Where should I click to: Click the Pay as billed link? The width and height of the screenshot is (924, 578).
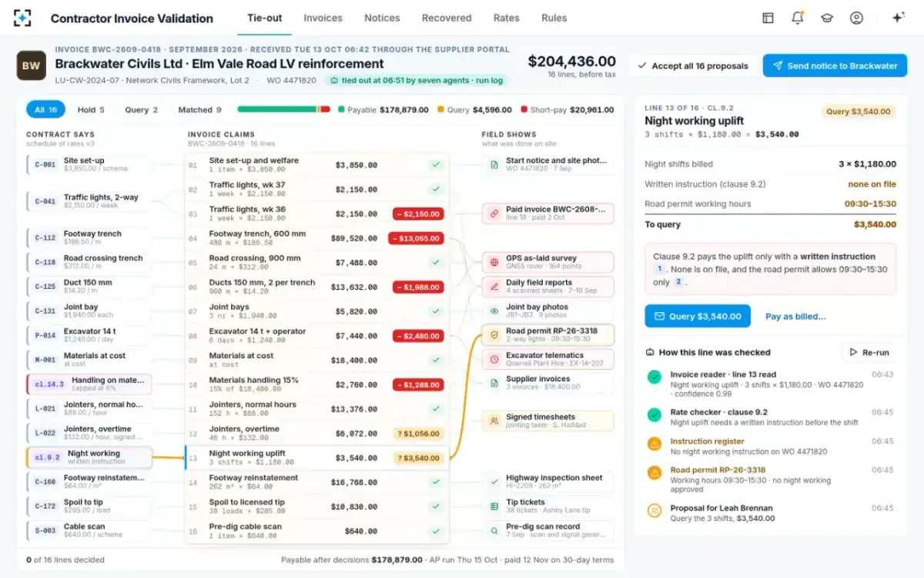[x=795, y=316]
